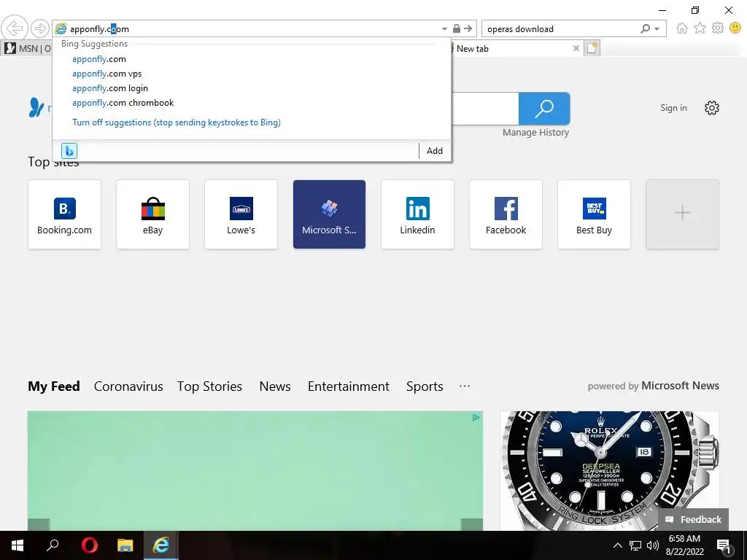The height and width of the screenshot is (560, 747).
Task: Open the eBay top site tile
Action: pos(153,214)
